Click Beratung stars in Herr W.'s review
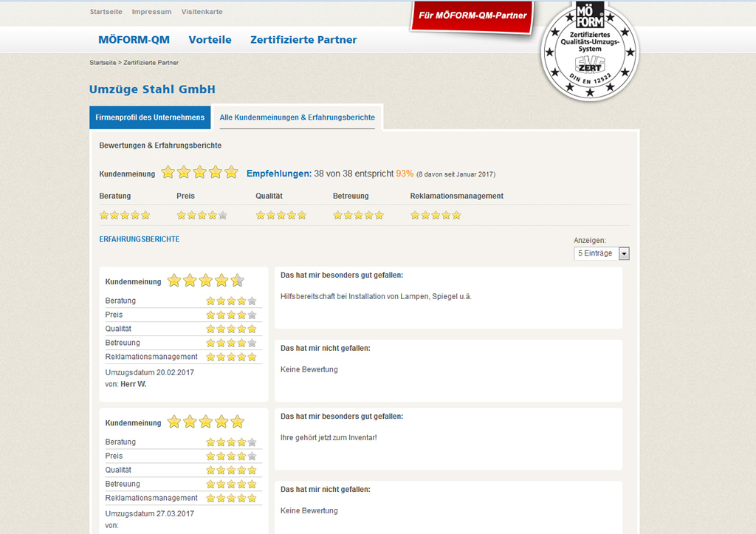Screen dimensions: 756x534 click(x=231, y=301)
